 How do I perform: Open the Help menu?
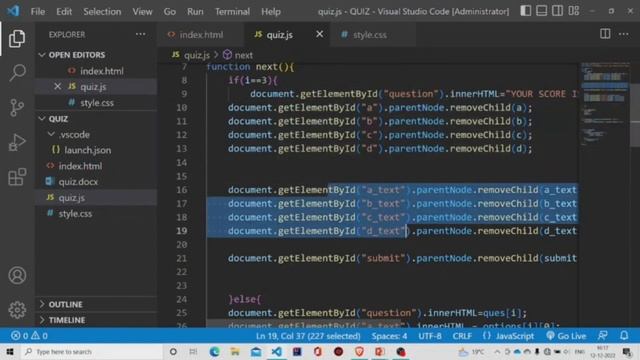[271, 11]
